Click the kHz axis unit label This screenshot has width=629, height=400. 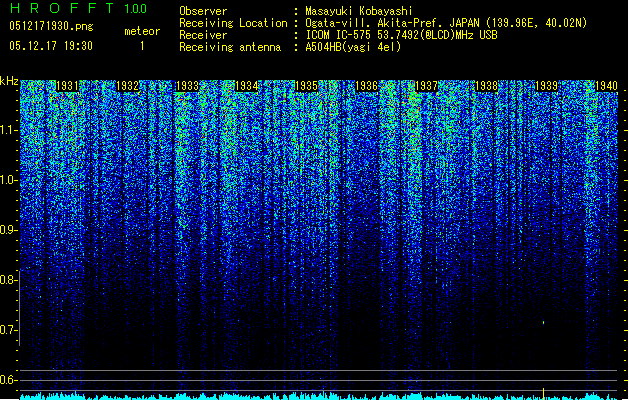coord(9,81)
